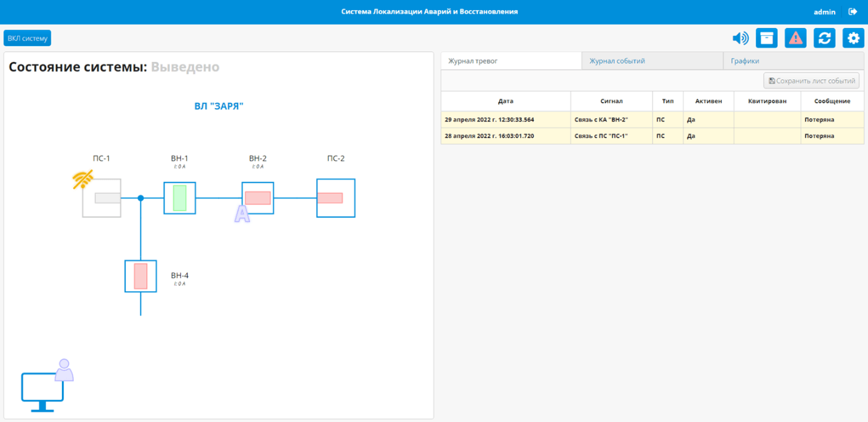The height and width of the screenshot is (422, 868).
Task: Switch to the Журнал событий tab
Action: 652,61
